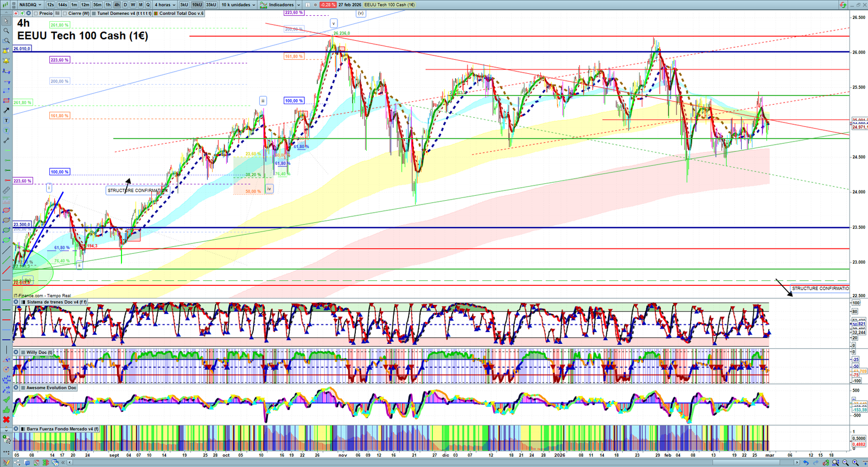Toggle Control Total Doc v.6 indicator
This screenshot has height=467, width=868.
click(156, 14)
